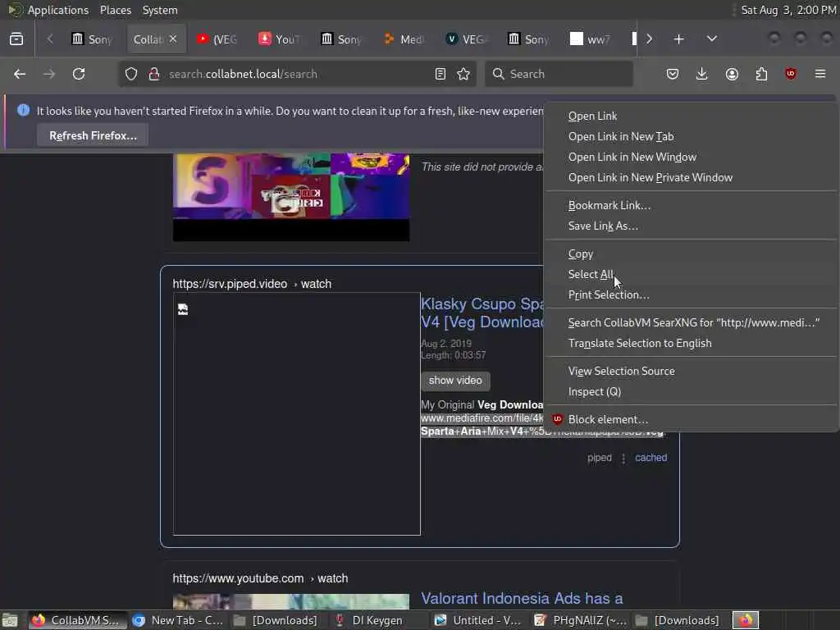Click the info icon in notification bar
Image resolution: width=840 pixels, height=630 pixels.
(23, 111)
